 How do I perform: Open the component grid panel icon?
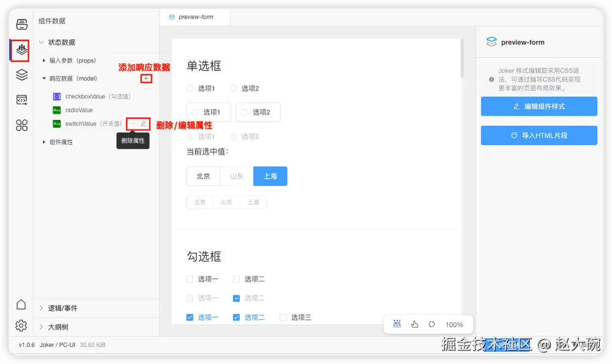(x=21, y=125)
